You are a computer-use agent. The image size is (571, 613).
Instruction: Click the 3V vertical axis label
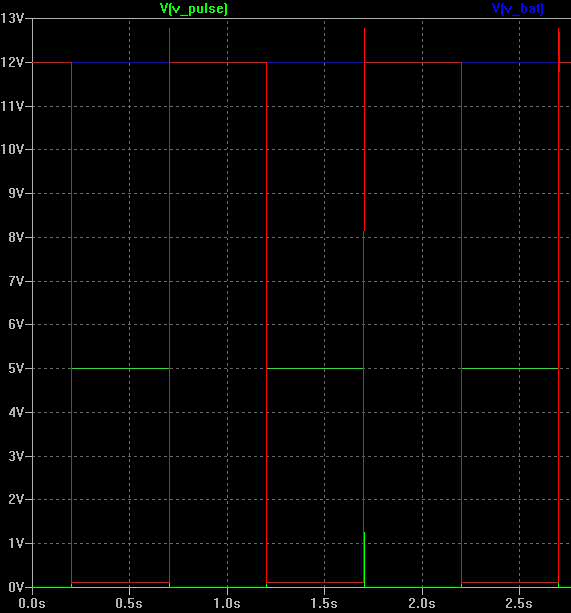point(16,456)
